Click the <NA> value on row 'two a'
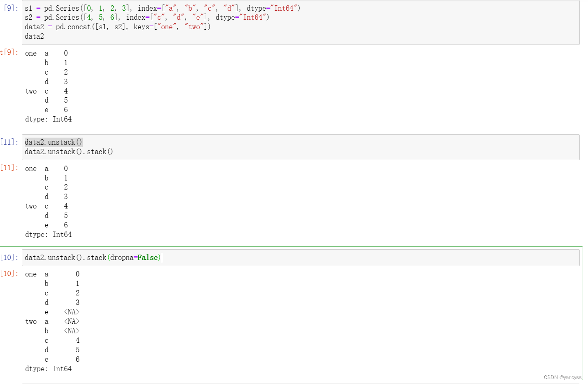 [x=72, y=321]
